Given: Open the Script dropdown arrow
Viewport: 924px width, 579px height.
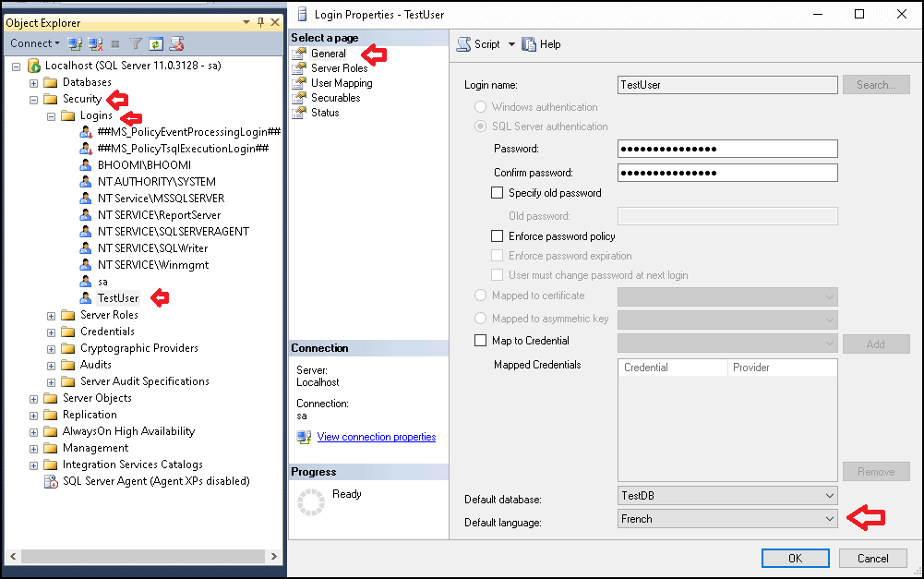Looking at the screenshot, I should 510,44.
